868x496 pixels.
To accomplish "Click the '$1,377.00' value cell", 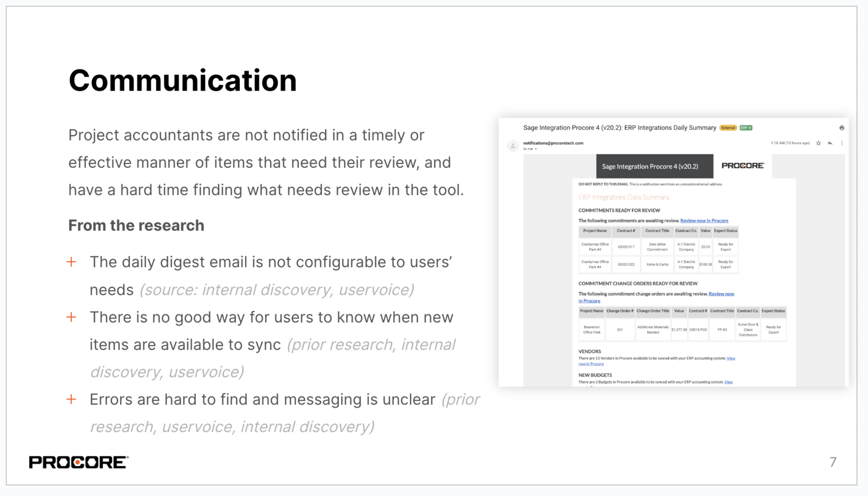I will click(x=679, y=329).
